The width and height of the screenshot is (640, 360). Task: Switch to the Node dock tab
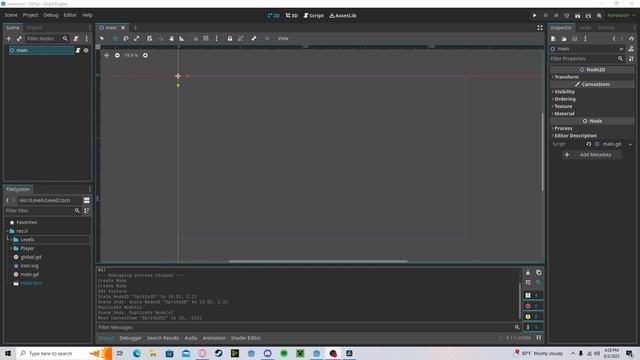click(x=585, y=28)
